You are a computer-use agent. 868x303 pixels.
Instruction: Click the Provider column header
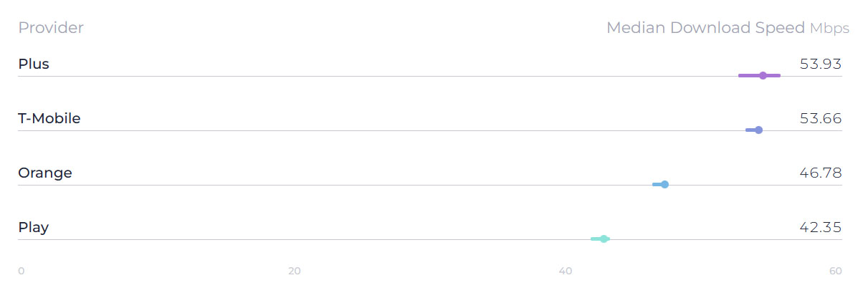pyautogui.click(x=51, y=28)
